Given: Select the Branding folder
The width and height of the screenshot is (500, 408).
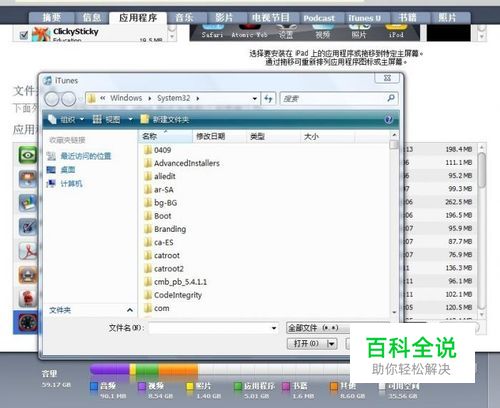Looking at the screenshot, I should point(165,229).
